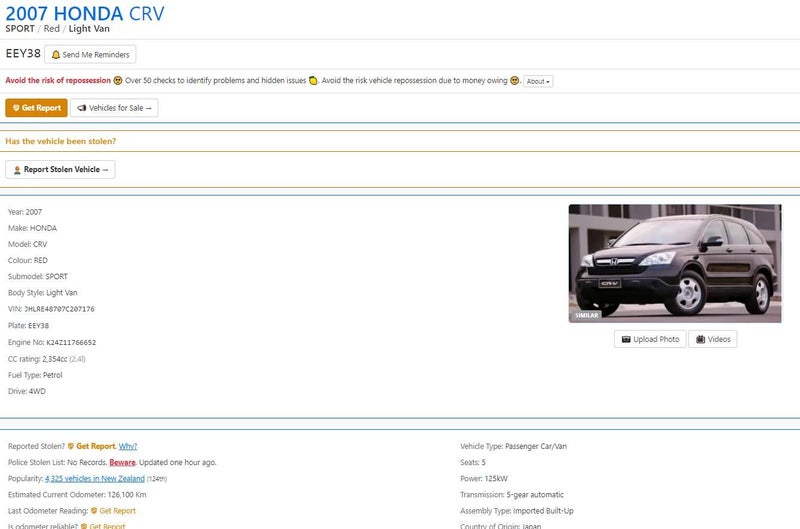This screenshot has height=529, width=800.
Task: Open the About dropdown
Action: (538, 81)
